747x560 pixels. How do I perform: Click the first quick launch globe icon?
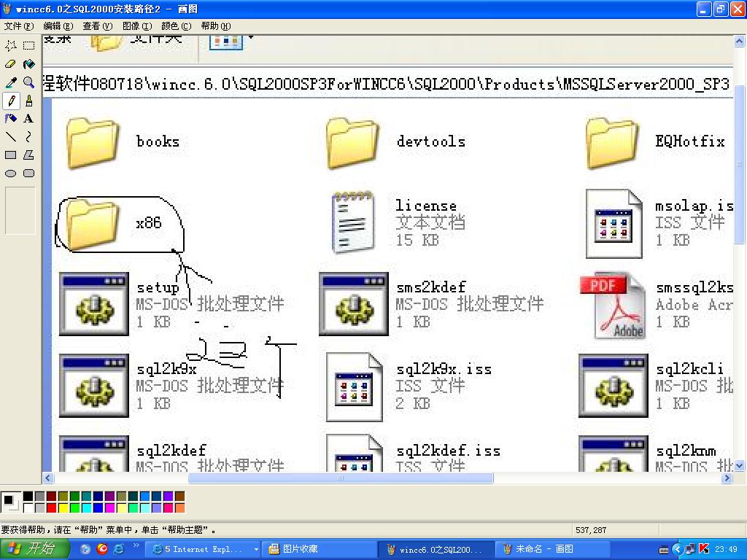(85, 549)
